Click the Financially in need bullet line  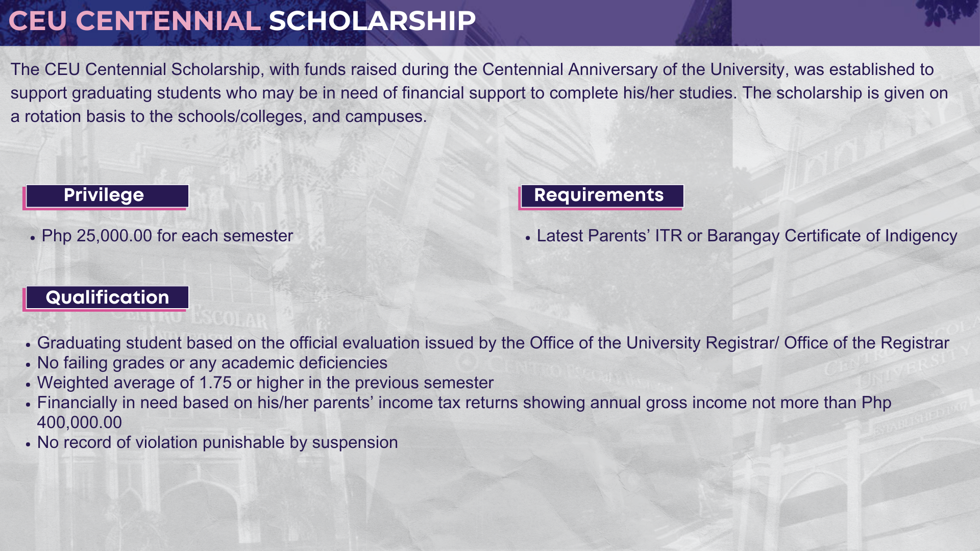464,403
